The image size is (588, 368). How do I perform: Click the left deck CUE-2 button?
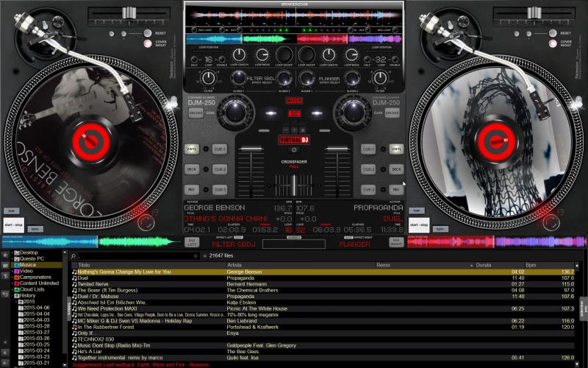[220, 169]
